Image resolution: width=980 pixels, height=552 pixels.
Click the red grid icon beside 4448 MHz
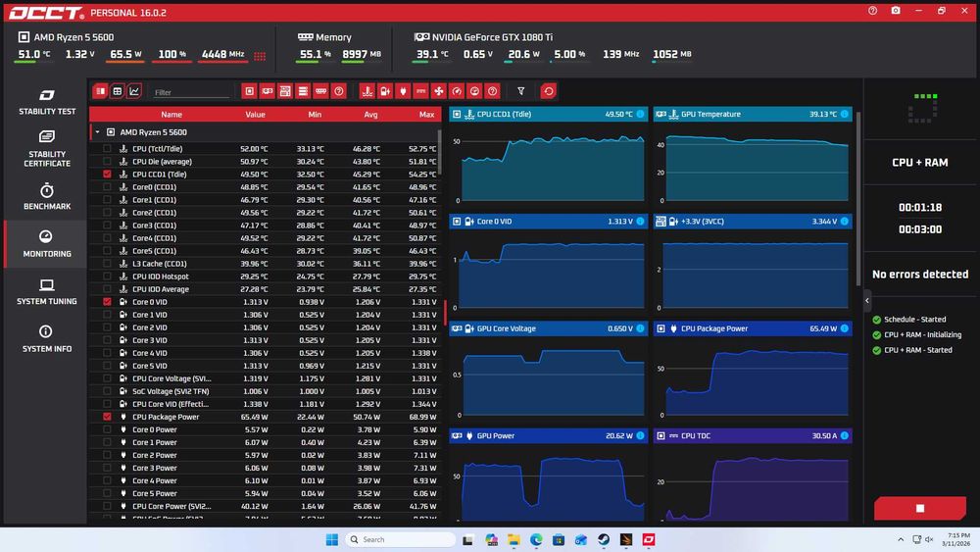click(260, 56)
